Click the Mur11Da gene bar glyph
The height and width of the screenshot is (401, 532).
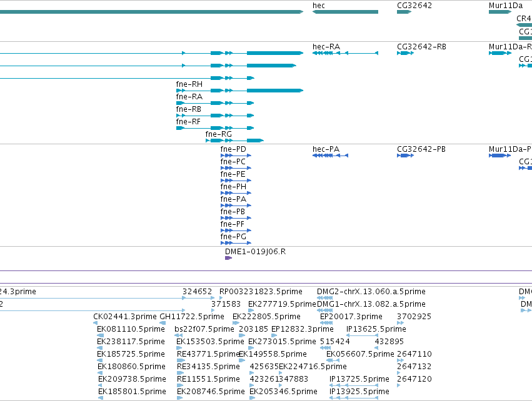click(499, 12)
